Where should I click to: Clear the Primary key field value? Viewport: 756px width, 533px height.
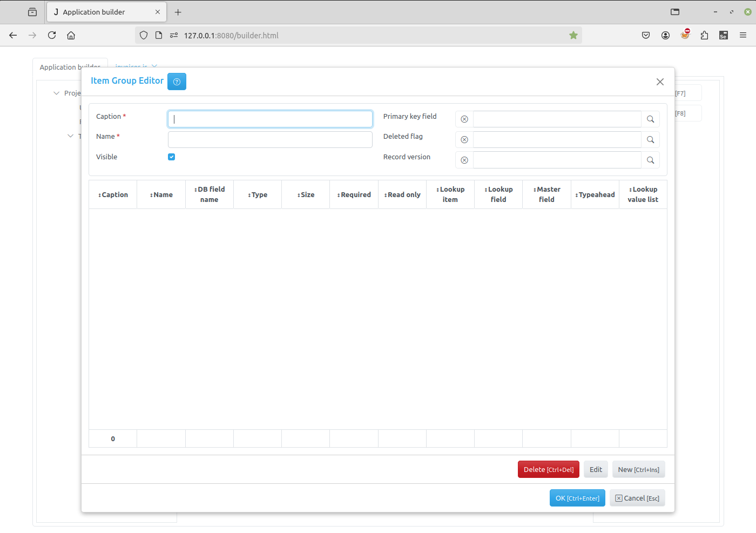pos(464,119)
